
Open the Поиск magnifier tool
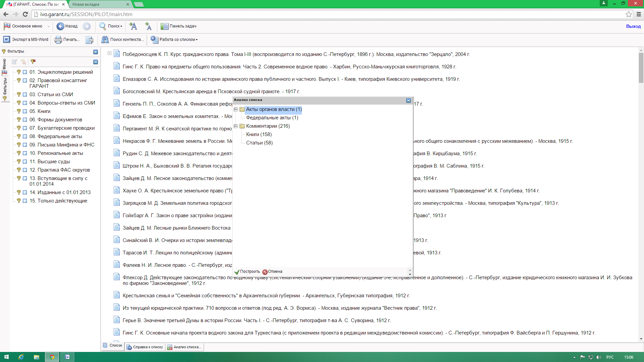(x=103, y=26)
